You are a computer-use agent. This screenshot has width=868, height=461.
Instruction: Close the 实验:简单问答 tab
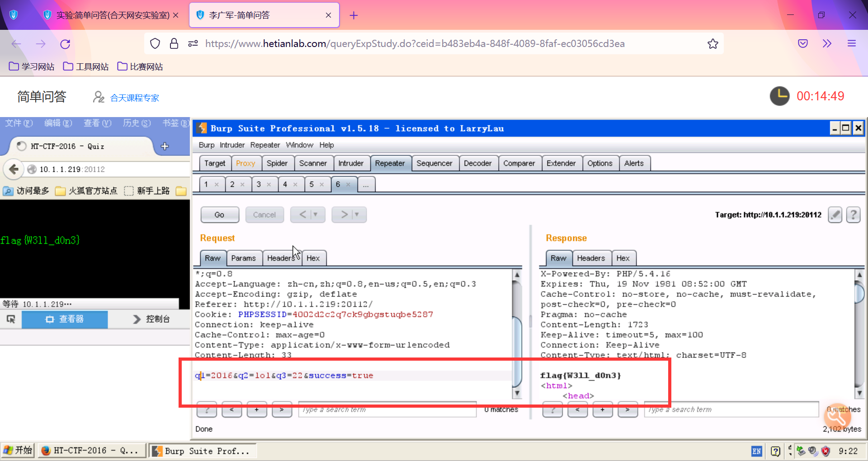(x=176, y=15)
